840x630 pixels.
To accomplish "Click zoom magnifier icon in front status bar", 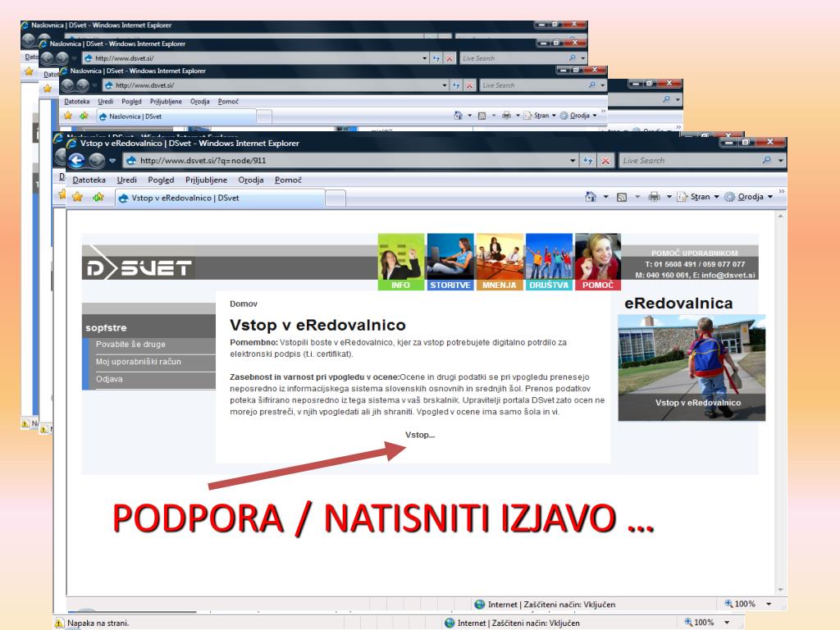I will (728, 603).
